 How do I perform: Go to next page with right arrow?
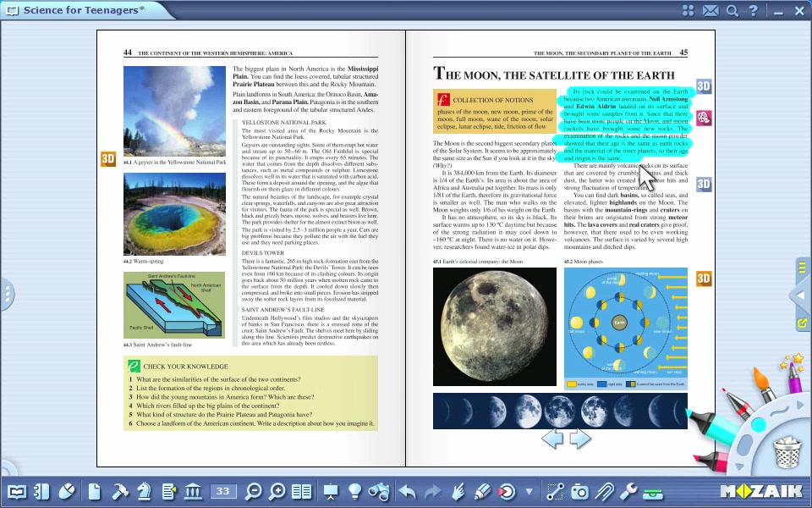click(x=580, y=438)
